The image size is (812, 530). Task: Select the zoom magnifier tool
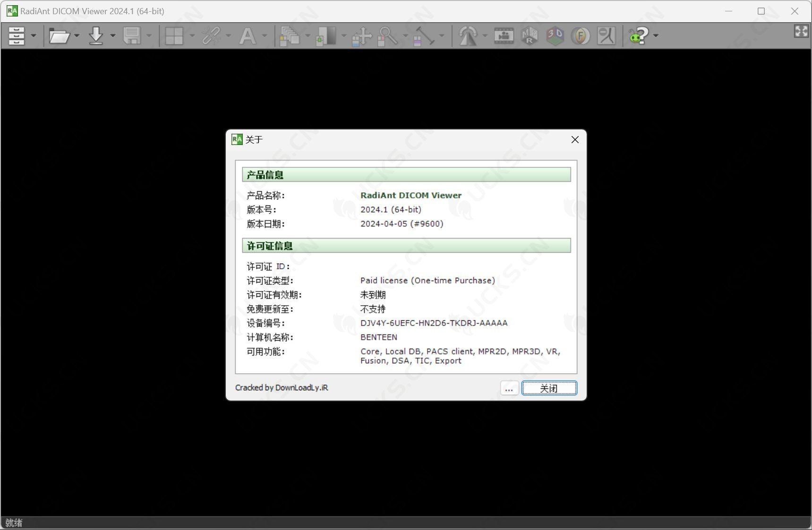click(388, 36)
